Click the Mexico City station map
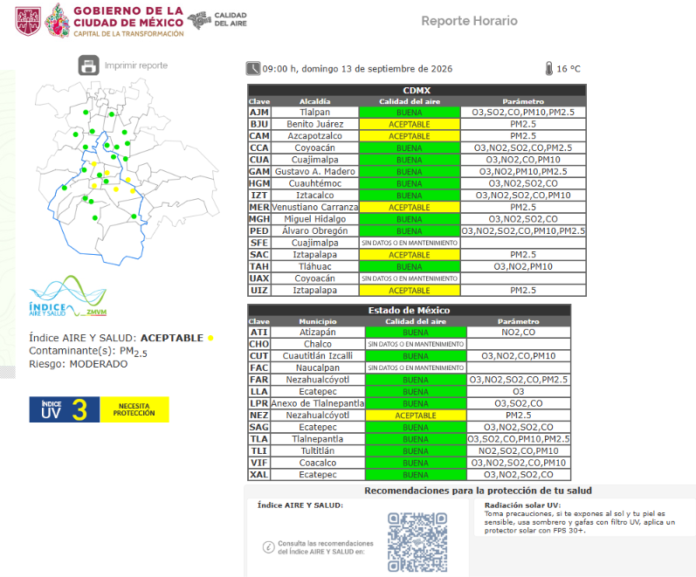This screenshot has width=696, height=577. click(127, 172)
